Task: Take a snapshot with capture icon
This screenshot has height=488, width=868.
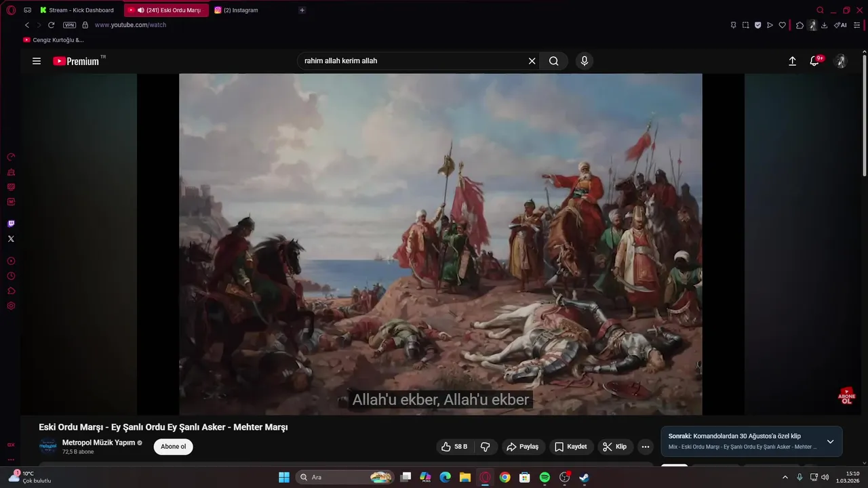Action: 745,25
